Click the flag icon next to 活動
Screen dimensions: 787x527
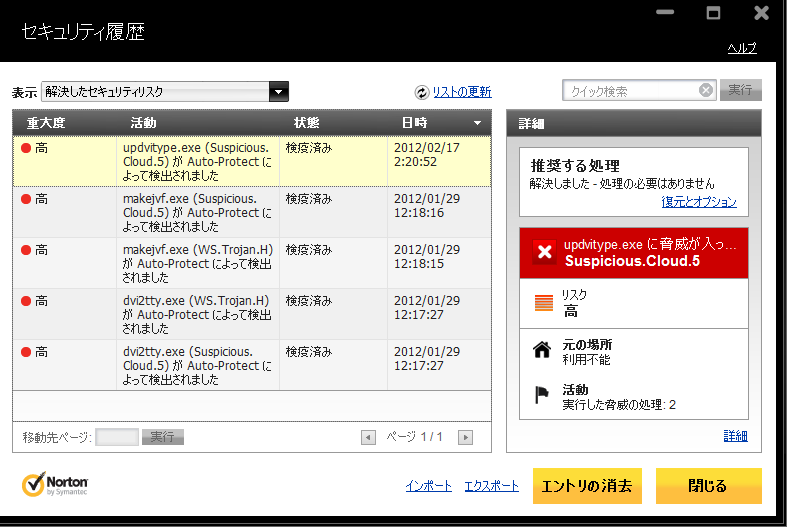click(x=542, y=394)
